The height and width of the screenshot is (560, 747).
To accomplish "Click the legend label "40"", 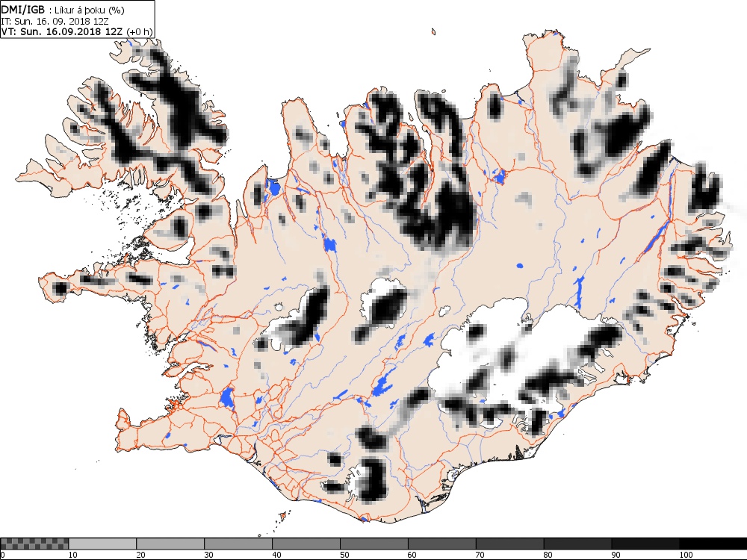I will pos(276,555).
